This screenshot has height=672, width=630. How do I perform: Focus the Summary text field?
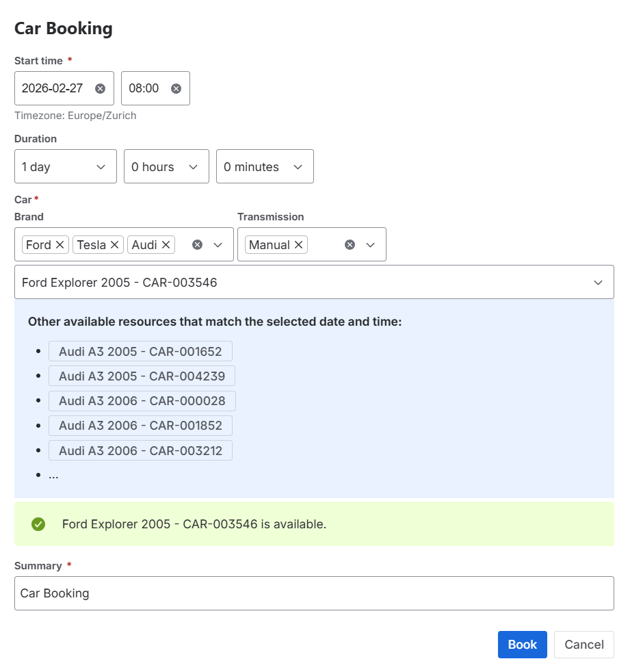pos(313,593)
